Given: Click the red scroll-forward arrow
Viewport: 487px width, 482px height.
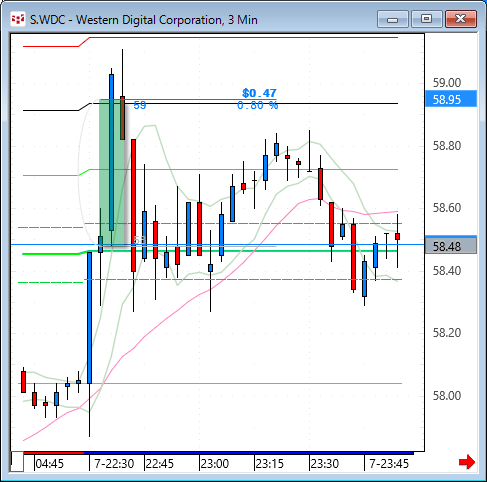Looking at the screenshot, I should pyautogui.click(x=467, y=462).
